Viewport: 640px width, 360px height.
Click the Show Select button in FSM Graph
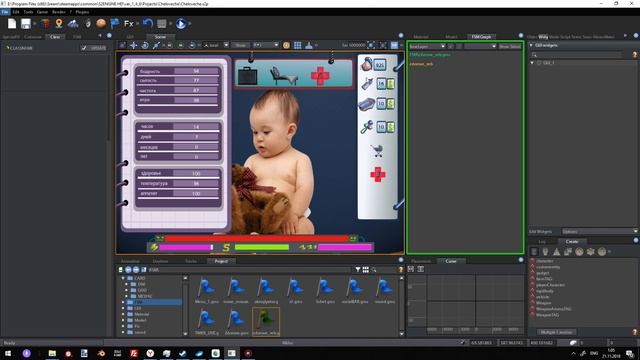[510, 47]
